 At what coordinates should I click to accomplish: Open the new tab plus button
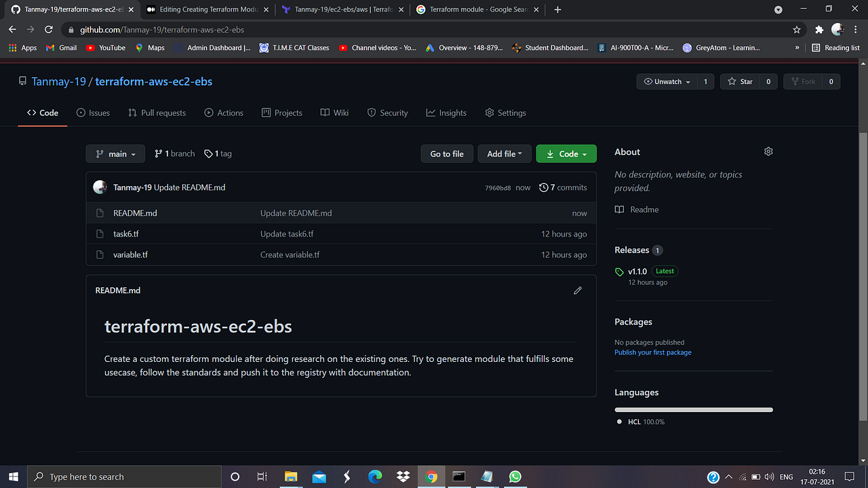click(x=557, y=9)
